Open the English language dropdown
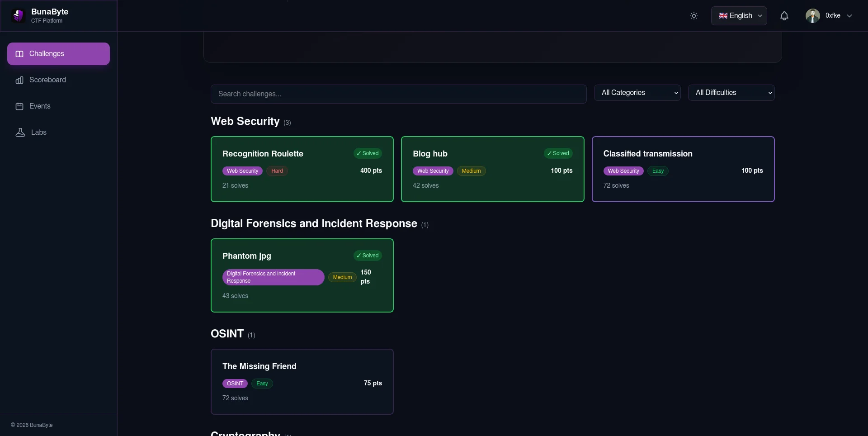The width and height of the screenshot is (868, 436). tap(739, 16)
